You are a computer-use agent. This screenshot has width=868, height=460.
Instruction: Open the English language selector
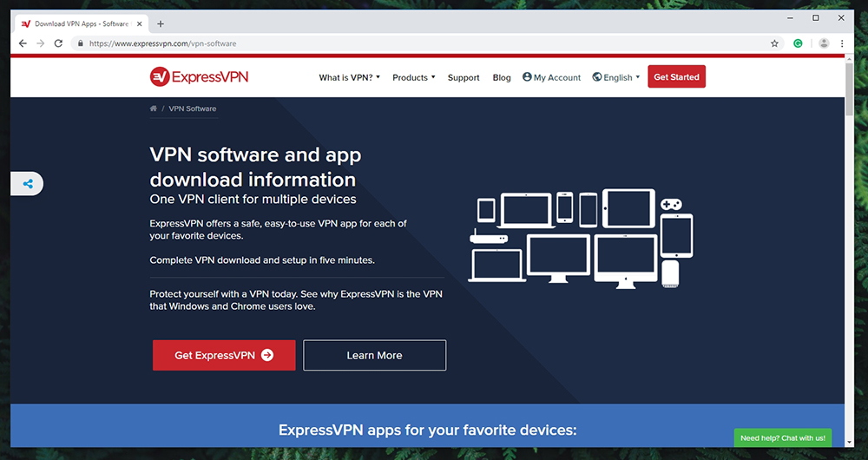pyautogui.click(x=616, y=77)
